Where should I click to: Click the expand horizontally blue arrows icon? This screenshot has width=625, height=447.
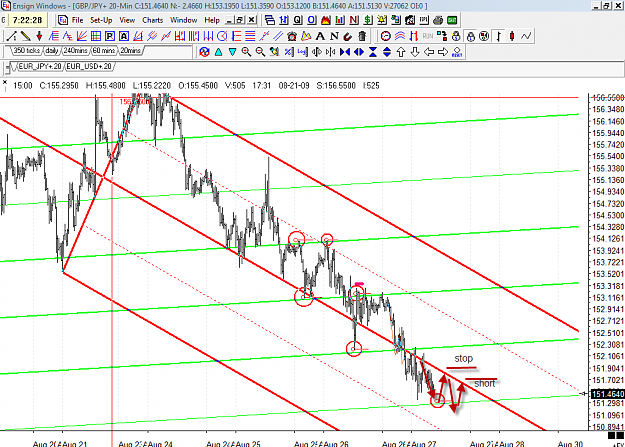click(x=359, y=52)
